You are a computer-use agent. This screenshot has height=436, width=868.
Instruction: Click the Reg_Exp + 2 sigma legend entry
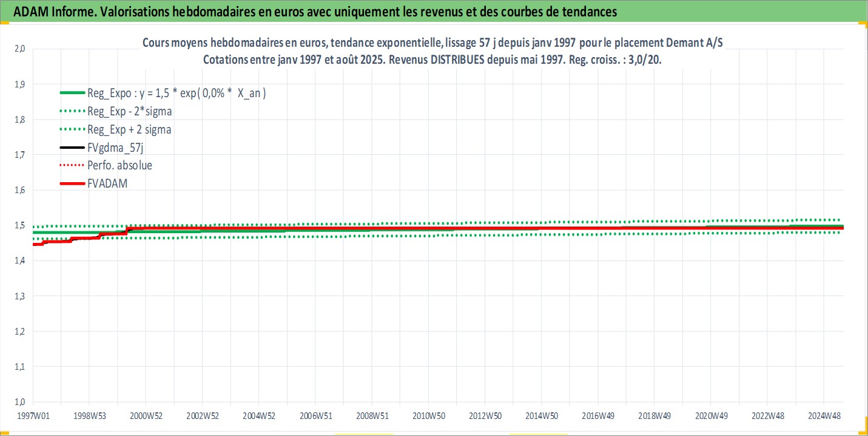(x=115, y=129)
